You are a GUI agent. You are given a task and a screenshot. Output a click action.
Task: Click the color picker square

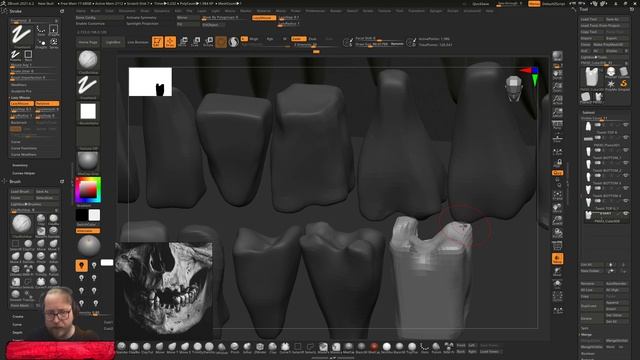click(88, 189)
